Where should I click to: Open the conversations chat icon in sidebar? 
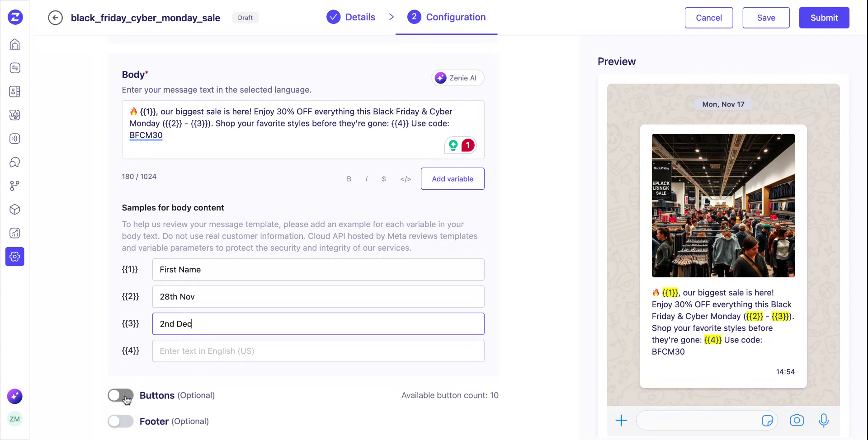[14, 162]
